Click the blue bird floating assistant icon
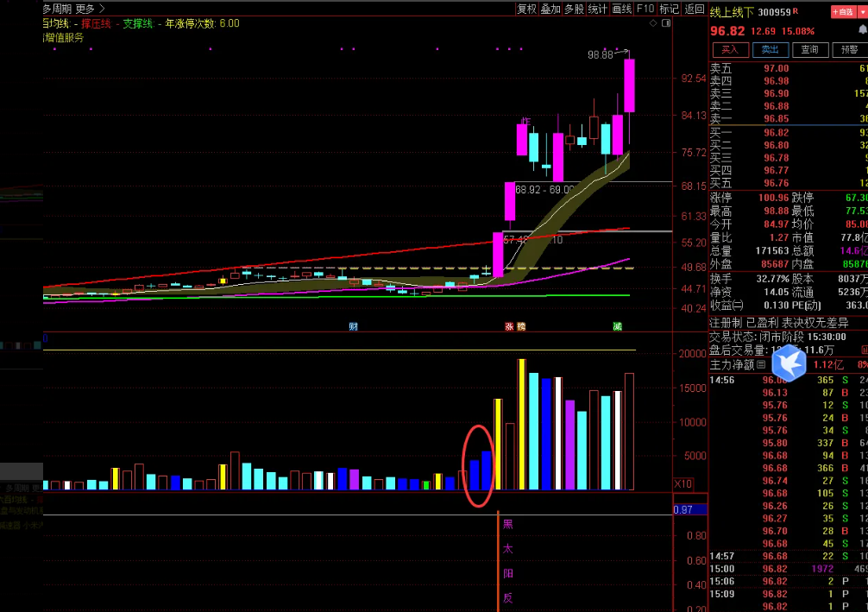868x612 pixels. coord(788,363)
